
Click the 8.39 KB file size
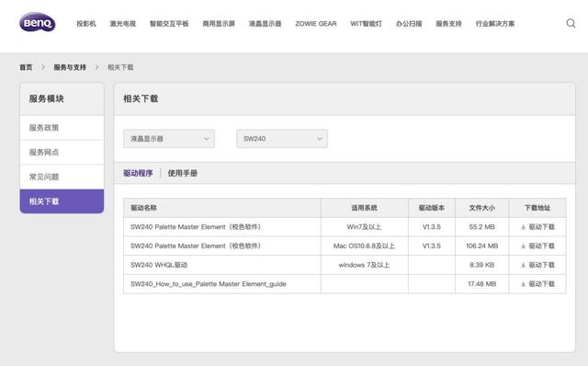click(x=481, y=265)
